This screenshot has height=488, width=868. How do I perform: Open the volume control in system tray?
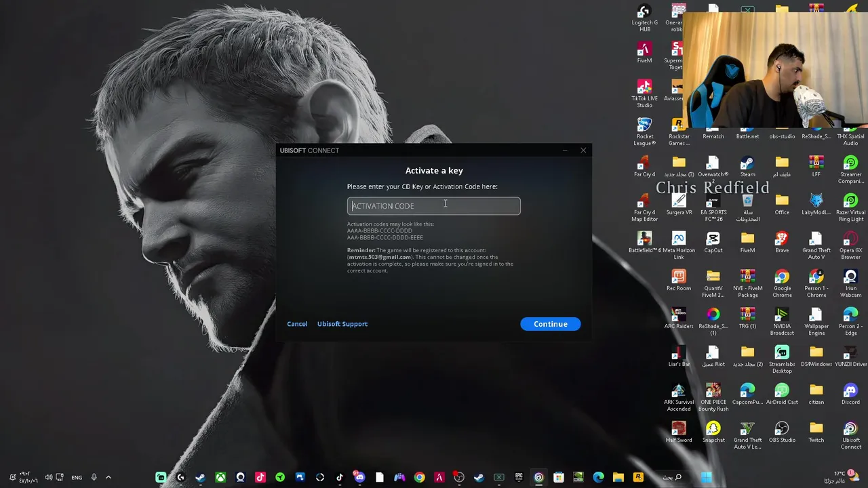pyautogui.click(x=48, y=477)
